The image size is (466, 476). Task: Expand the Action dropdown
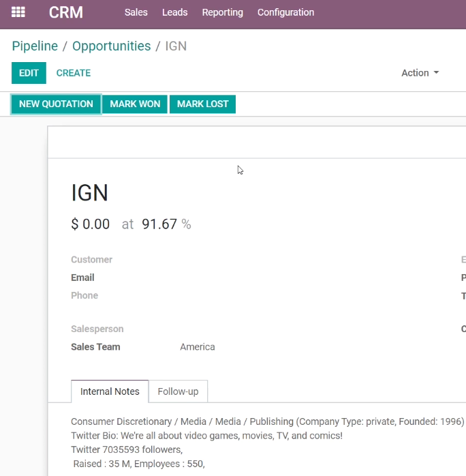pos(420,73)
